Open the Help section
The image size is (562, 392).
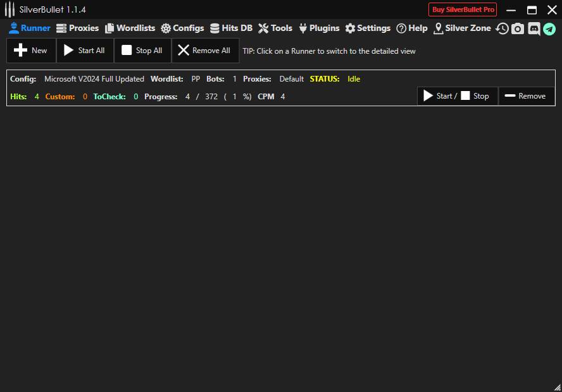pyautogui.click(x=412, y=28)
